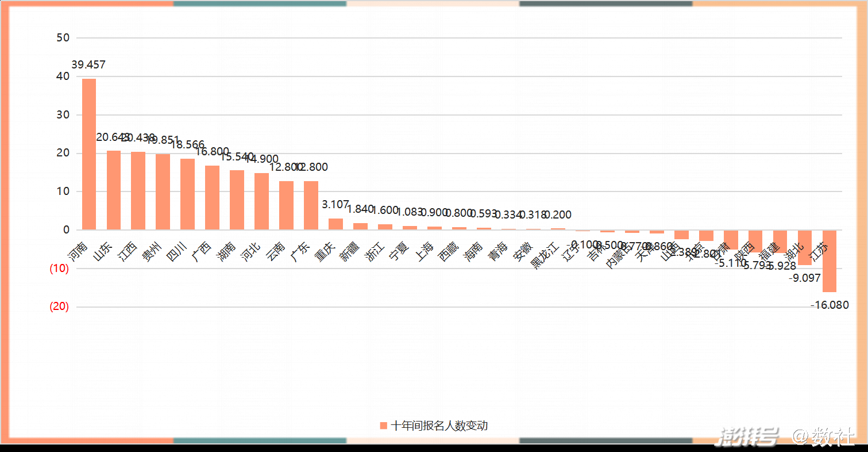Click the data label 3.107
This screenshot has width=868, height=452.
[x=335, y=205]
